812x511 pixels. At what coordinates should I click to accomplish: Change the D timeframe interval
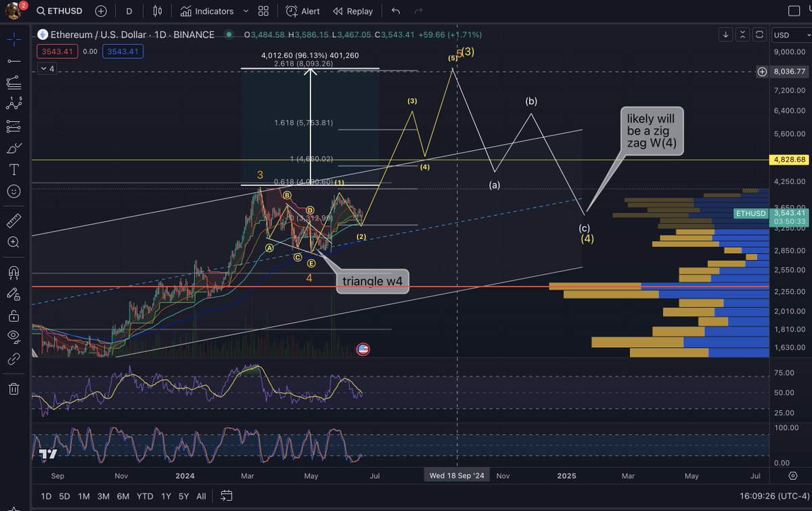[x=129, y=11]
